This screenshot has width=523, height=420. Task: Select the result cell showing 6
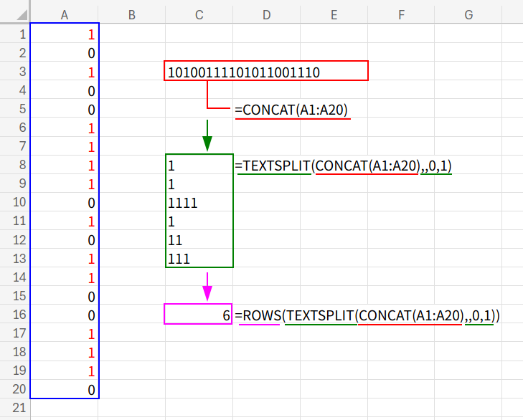click(199, 315)
